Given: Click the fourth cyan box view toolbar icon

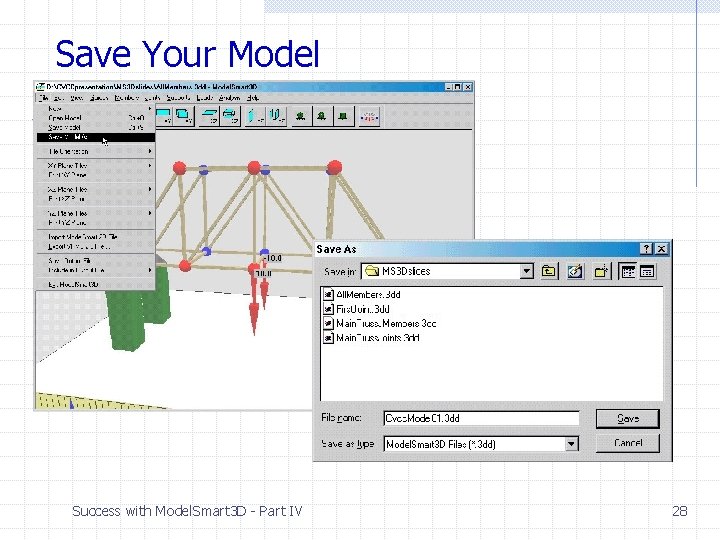Looking at the screenshot, I should click(x=230, y=116).
